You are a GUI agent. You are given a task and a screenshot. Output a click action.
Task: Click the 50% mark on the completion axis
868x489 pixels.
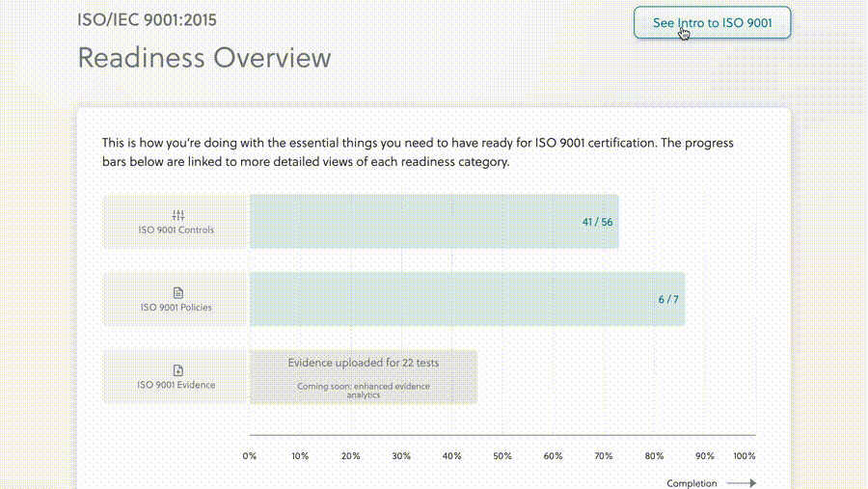click(x=502, y=455)
